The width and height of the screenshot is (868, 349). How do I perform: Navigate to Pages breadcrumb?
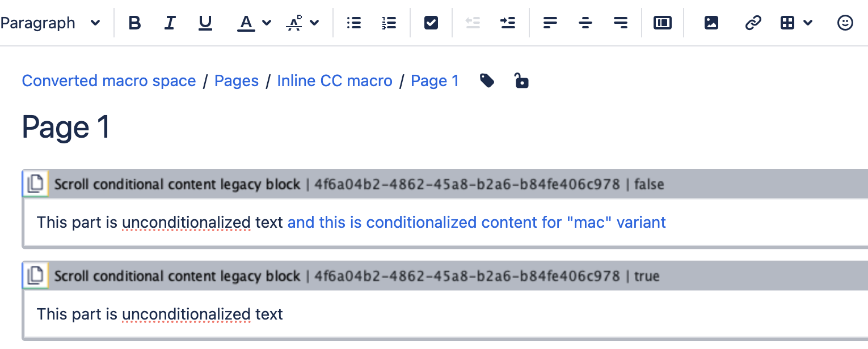237,81
